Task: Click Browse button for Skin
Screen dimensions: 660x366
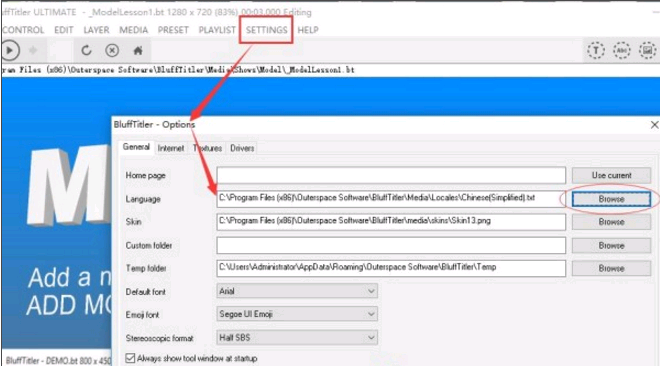Action: coord(611,222)
